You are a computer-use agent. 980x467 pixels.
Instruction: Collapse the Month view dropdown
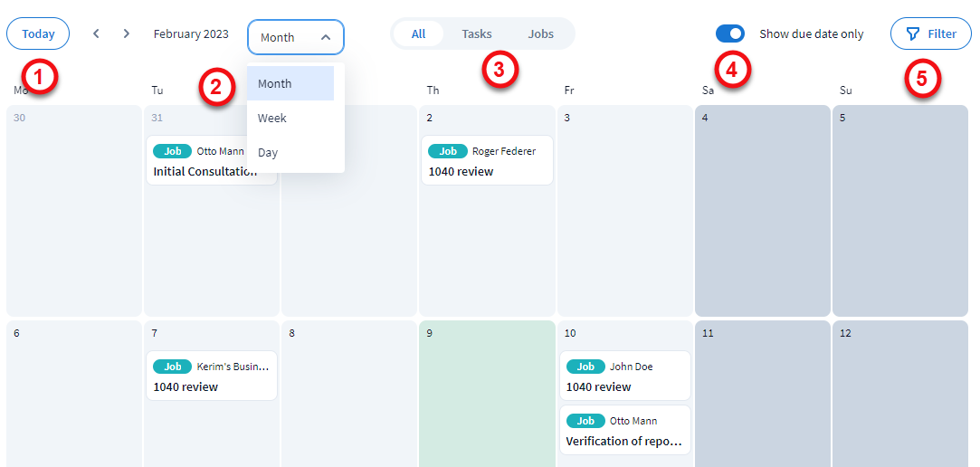coord(296,37)
